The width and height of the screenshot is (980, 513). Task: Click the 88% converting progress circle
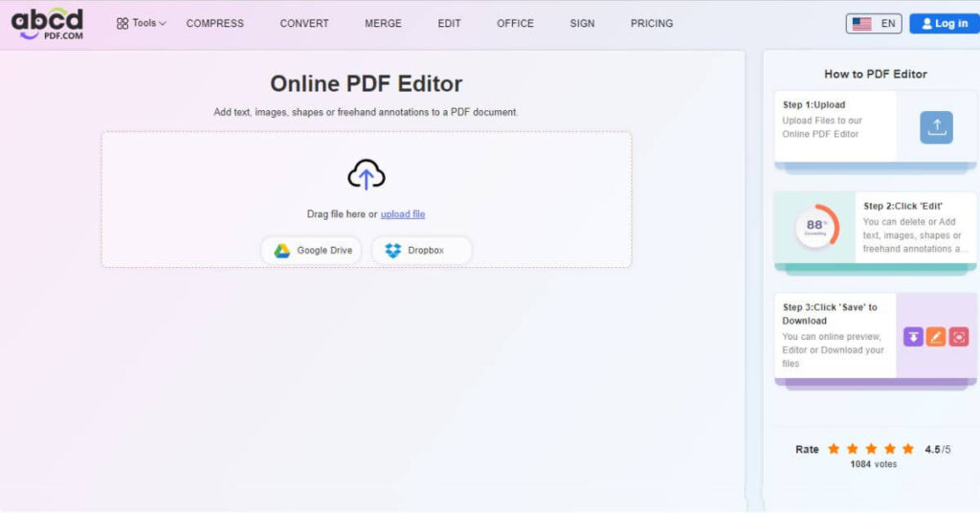coord(815,227)
